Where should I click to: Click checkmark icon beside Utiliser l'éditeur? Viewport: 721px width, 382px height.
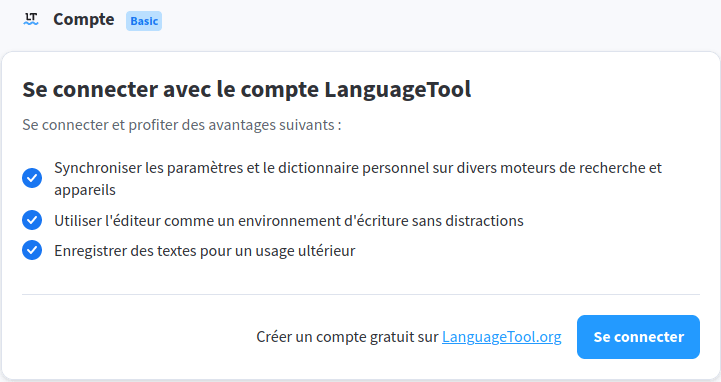pos(32,220)
